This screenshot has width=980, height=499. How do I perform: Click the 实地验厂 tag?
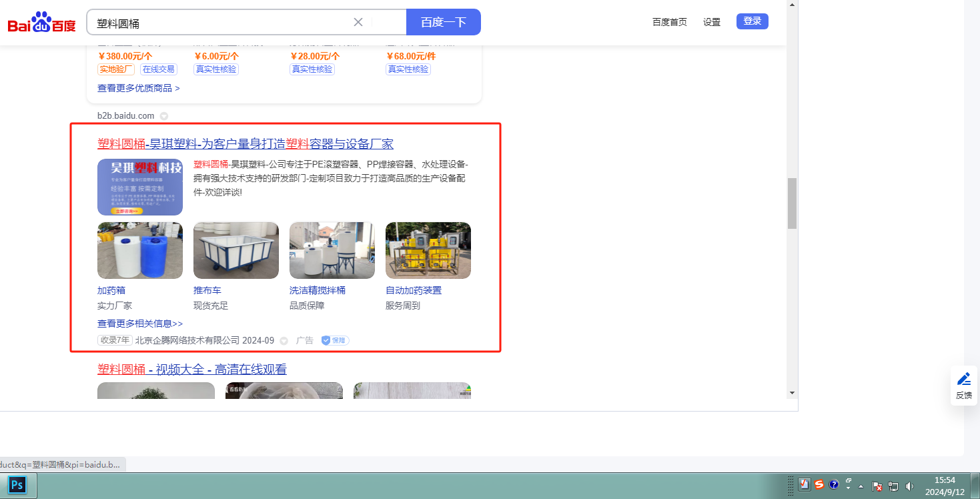(116, 69)
